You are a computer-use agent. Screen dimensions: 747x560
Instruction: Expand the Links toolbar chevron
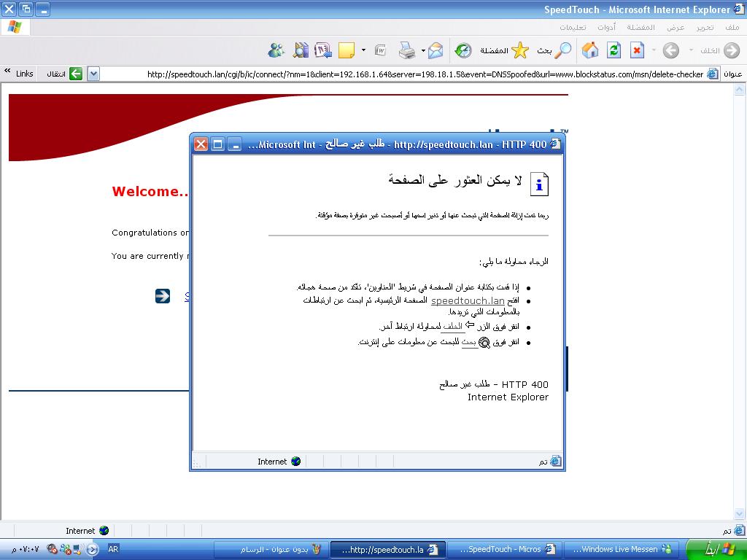point(7,71)
